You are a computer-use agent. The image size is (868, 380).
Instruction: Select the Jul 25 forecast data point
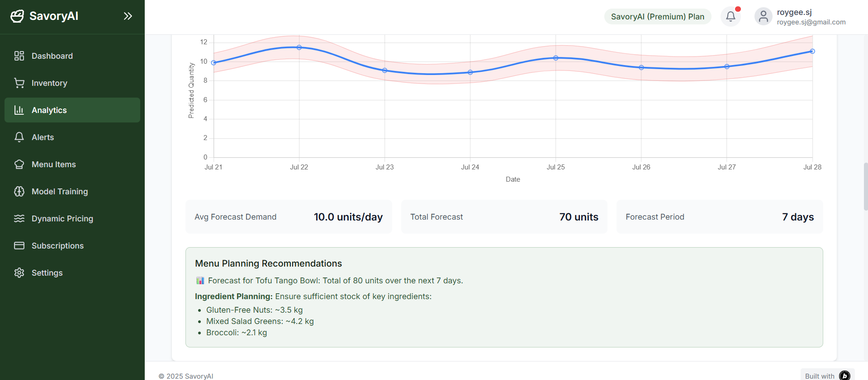556,58
